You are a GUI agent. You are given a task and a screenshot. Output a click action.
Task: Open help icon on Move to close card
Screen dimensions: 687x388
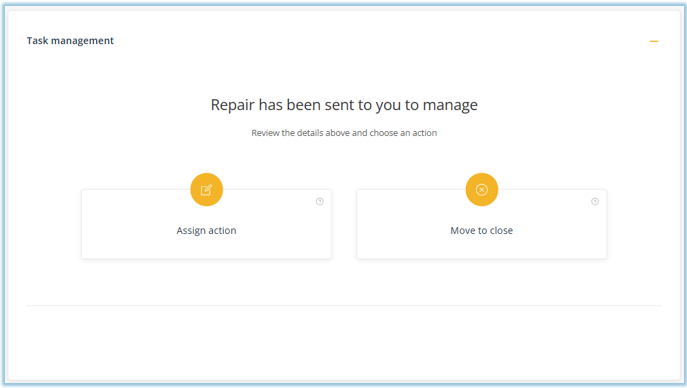pos(595,201)
